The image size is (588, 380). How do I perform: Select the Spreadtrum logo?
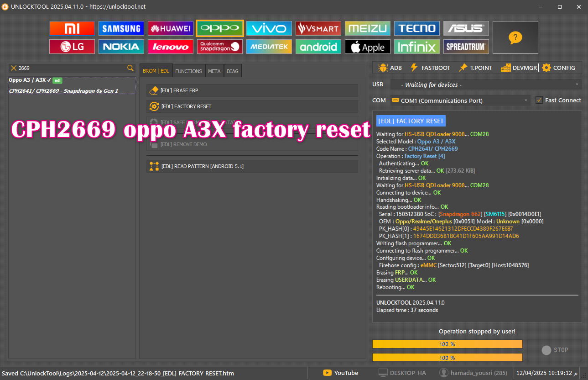466,47
